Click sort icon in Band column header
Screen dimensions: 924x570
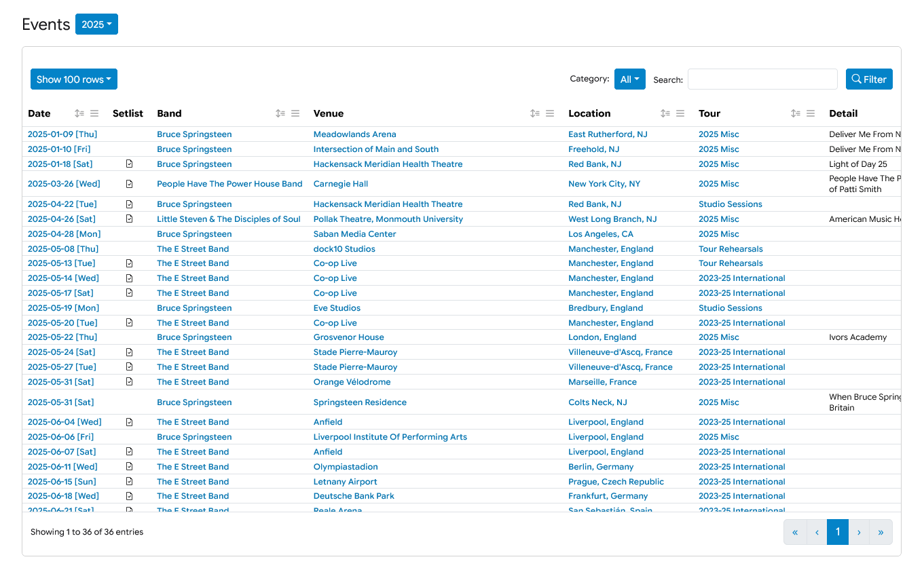(280, 113)
